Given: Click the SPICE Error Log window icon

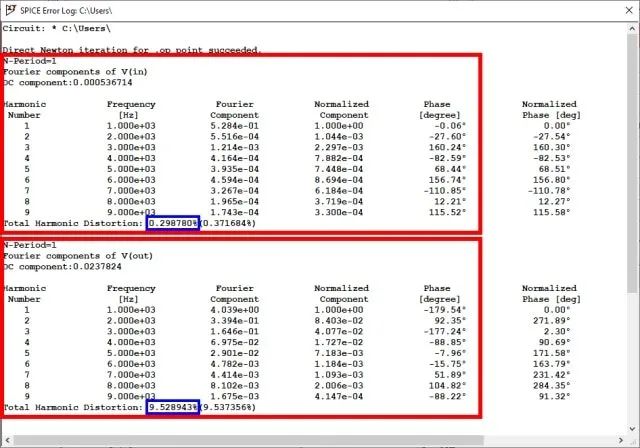Looking at the screenshot, I should click(x=10, y=9).
